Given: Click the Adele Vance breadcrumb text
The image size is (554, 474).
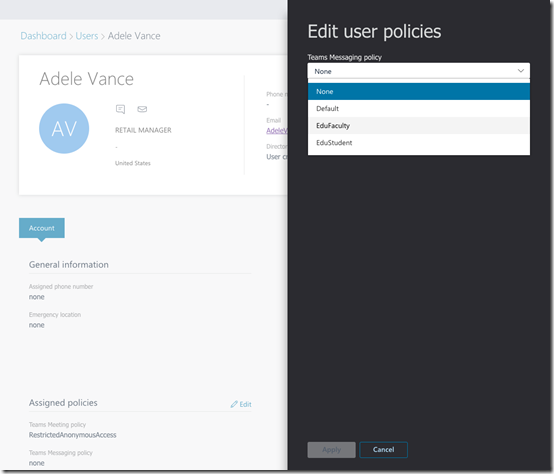Looking at the screenshot, I should tap(134, 36).
